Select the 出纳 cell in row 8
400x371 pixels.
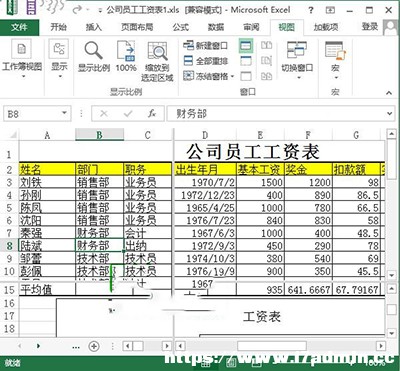(x=147, y=246)
